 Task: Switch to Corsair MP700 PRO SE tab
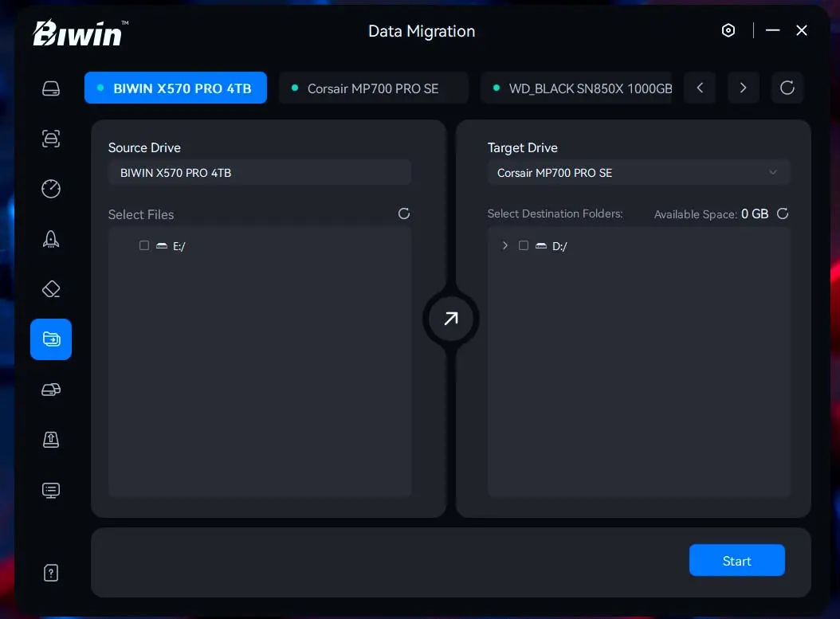(373, 88)
